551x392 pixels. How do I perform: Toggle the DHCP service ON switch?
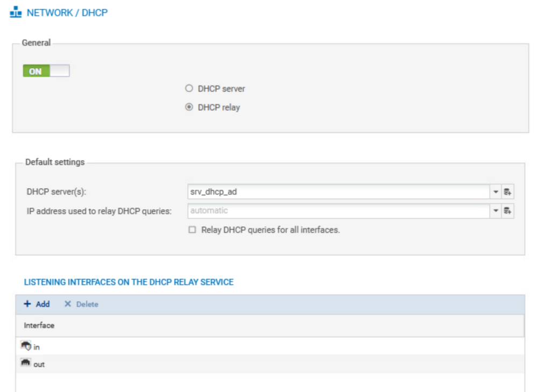point(46,71)
